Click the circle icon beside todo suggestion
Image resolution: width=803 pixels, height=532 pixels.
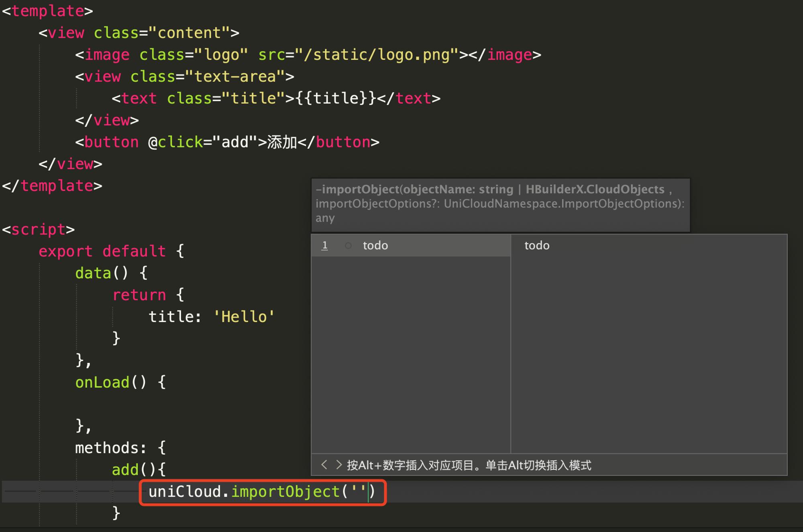348,245
